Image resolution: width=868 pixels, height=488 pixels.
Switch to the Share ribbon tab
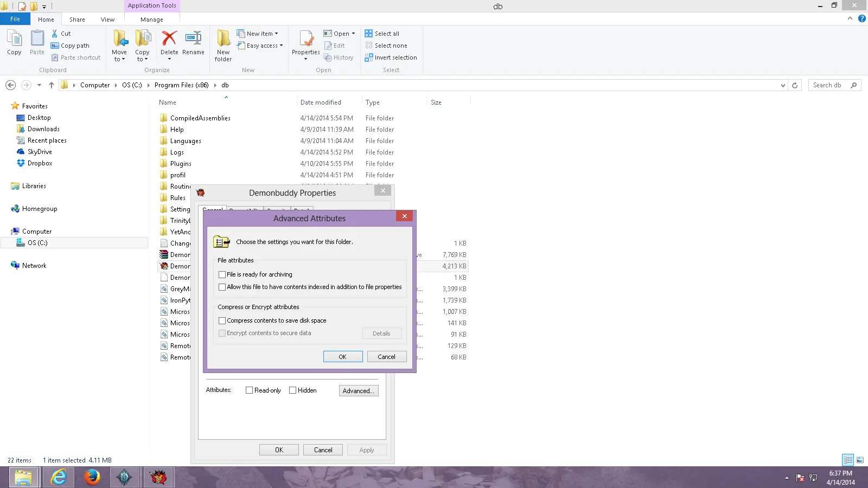[x=77, y=20]
